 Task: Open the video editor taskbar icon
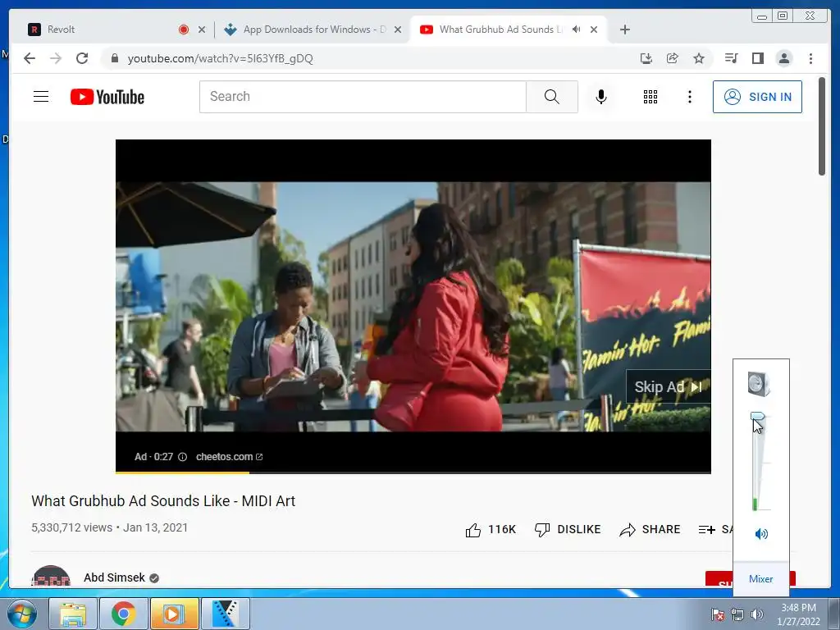pyautogui.click(x=225, y=614)
